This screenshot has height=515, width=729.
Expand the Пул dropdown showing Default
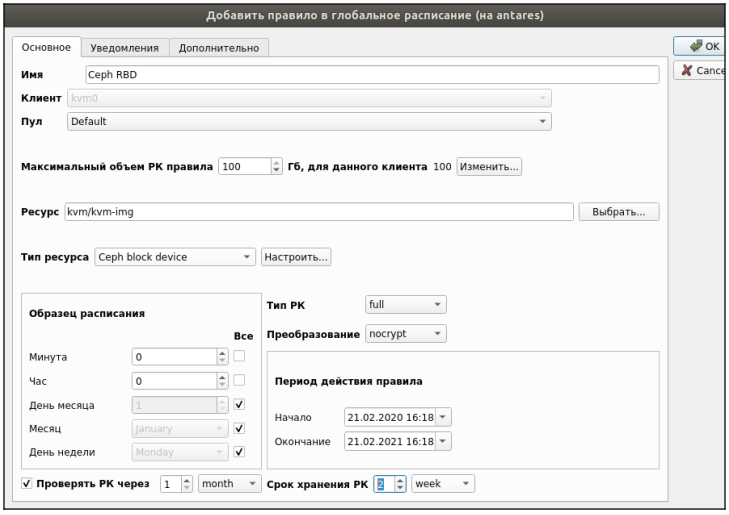tap(309, 121)
